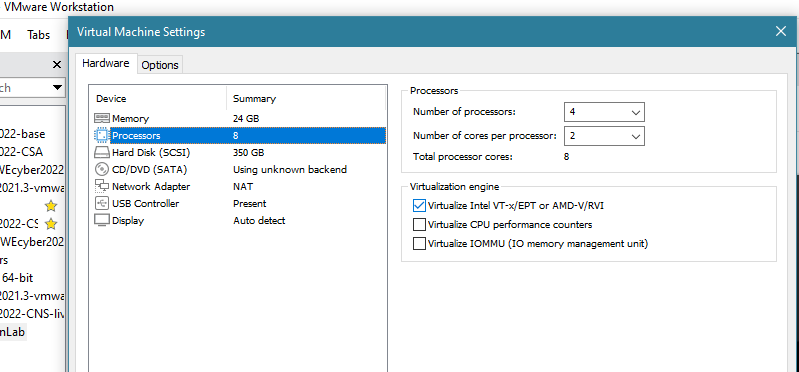This screenshot has height=372, width=799.
Task: Enable Virtualize CPU performance counters
Action: tap(419, 224)
